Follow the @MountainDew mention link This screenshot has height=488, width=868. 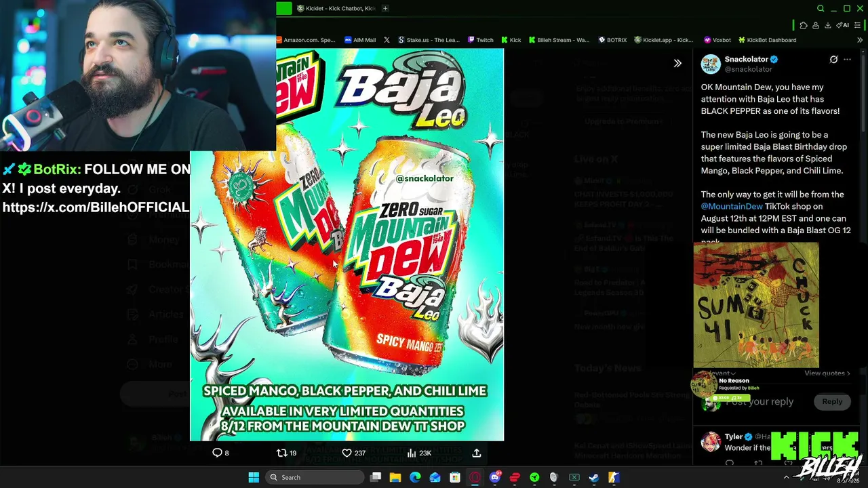tap(732, 206)
